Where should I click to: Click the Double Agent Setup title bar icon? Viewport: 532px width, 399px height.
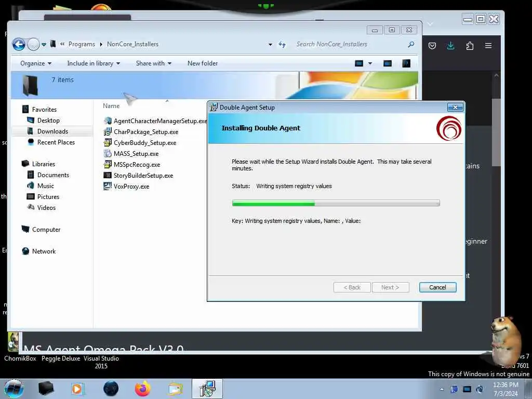click(214, 108)
